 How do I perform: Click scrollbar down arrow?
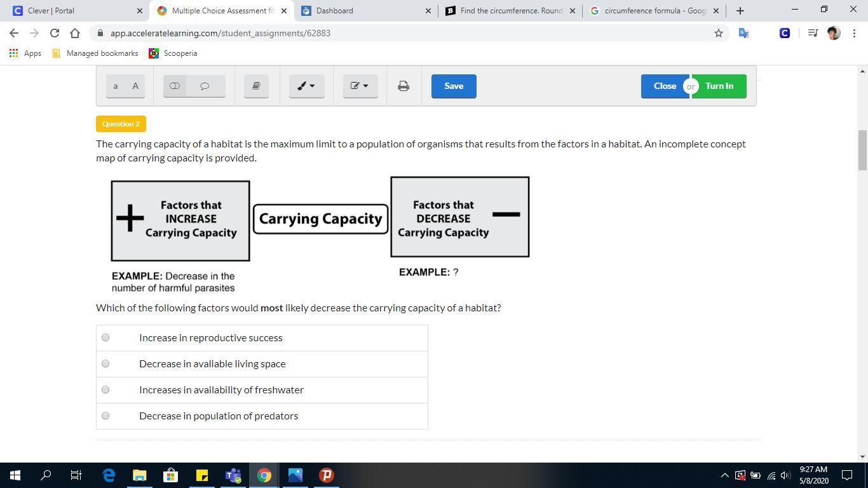(x=862, y=457)
